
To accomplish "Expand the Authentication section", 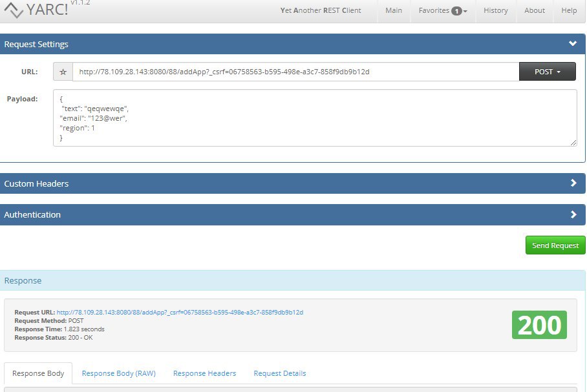I will [573, 214].
